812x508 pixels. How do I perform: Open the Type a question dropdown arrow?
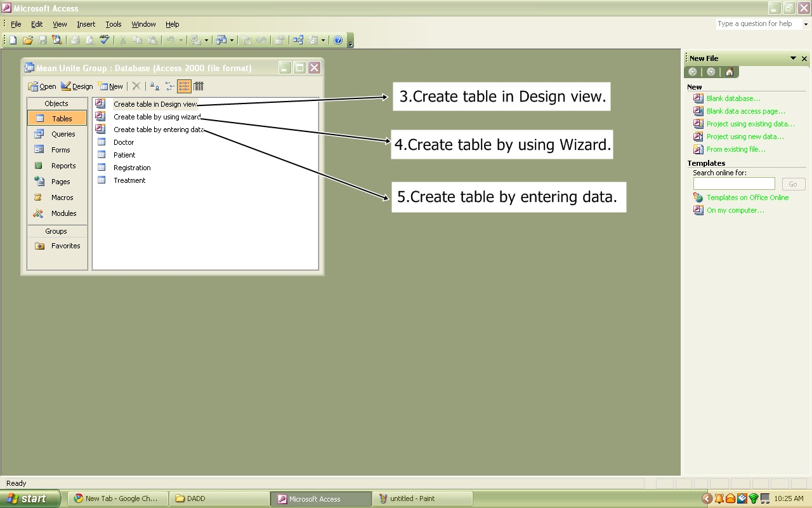click(806, 24)
